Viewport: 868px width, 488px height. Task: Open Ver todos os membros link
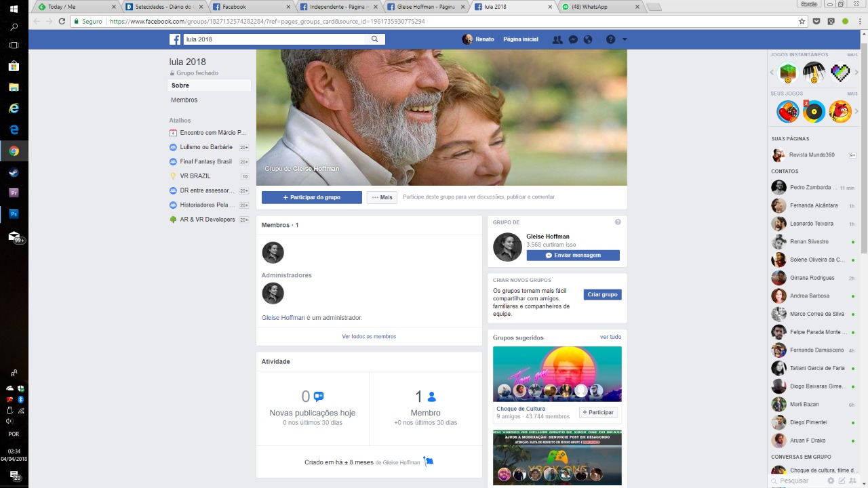coord(369,336)
